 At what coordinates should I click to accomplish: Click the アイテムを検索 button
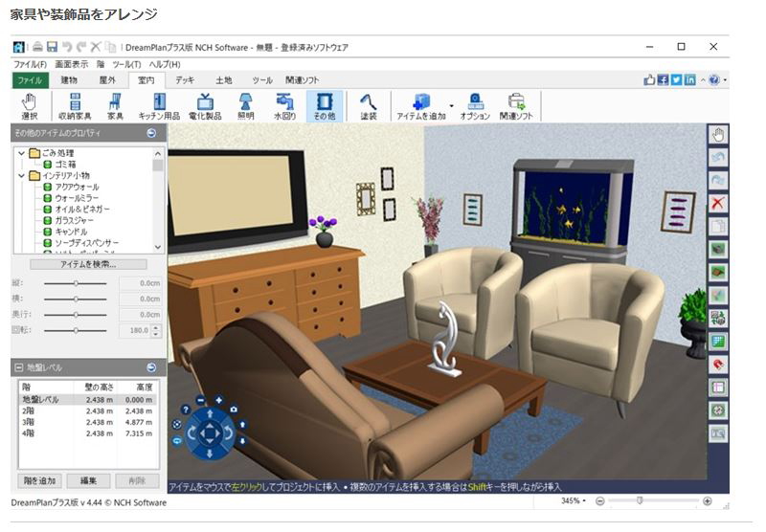(x=88, y=264)
